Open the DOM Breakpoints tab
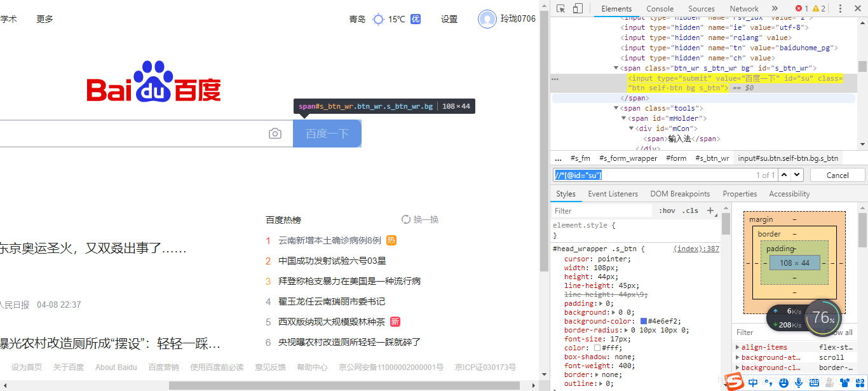 680,194
